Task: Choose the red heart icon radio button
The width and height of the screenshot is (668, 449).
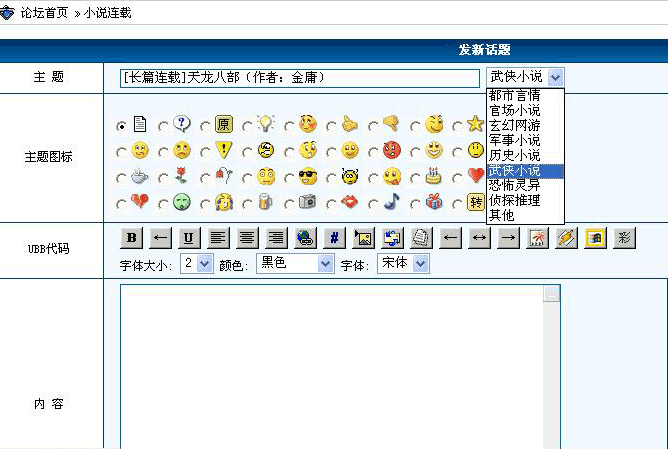Action: click(x=457, y=178)
